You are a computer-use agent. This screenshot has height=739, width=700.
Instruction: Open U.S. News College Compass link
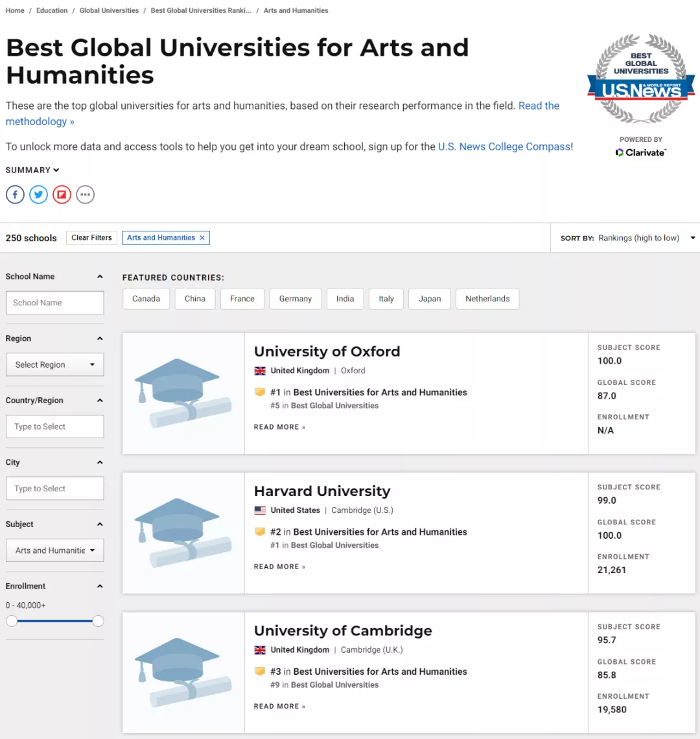504,147
